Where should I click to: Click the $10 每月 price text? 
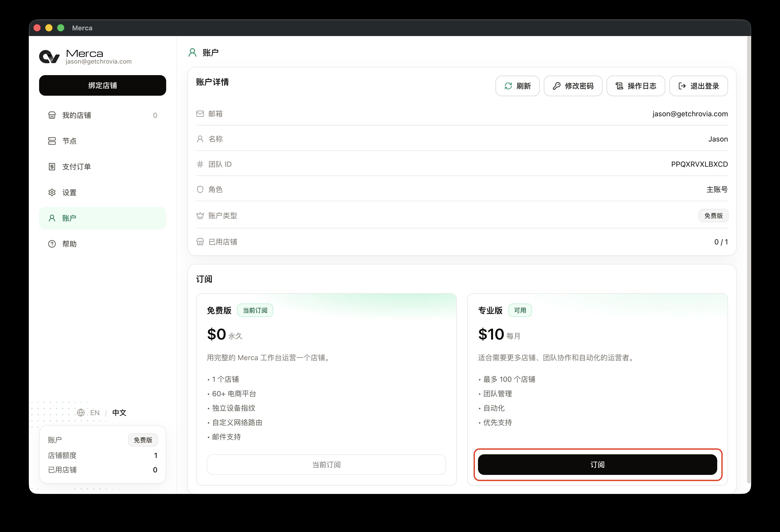click(x=499, y=334)
